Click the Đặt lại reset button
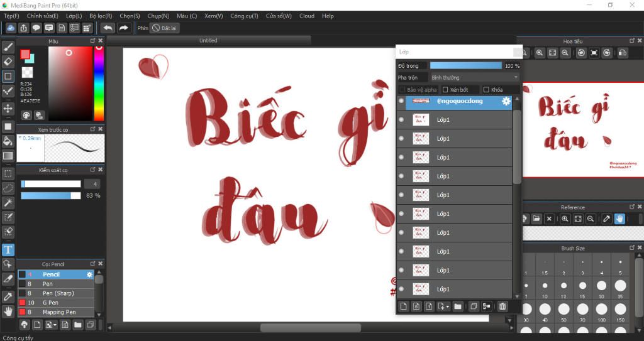Screen dimensions: 644x341 pos(164,28)
